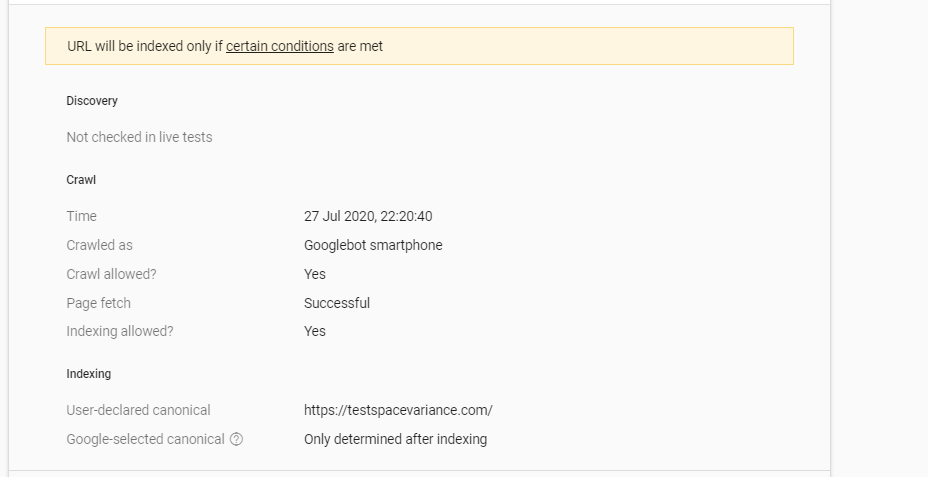Select the Discovery section heading

coord(92,101)
